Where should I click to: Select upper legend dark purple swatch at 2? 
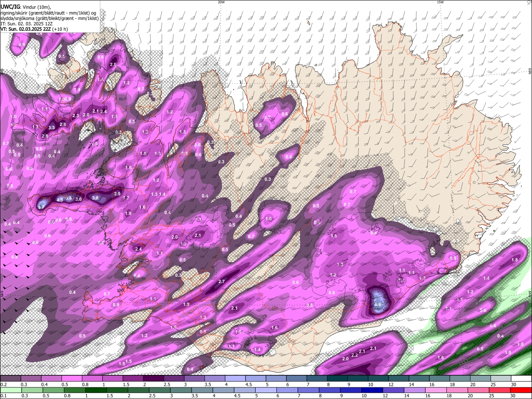tap(153, 379)
